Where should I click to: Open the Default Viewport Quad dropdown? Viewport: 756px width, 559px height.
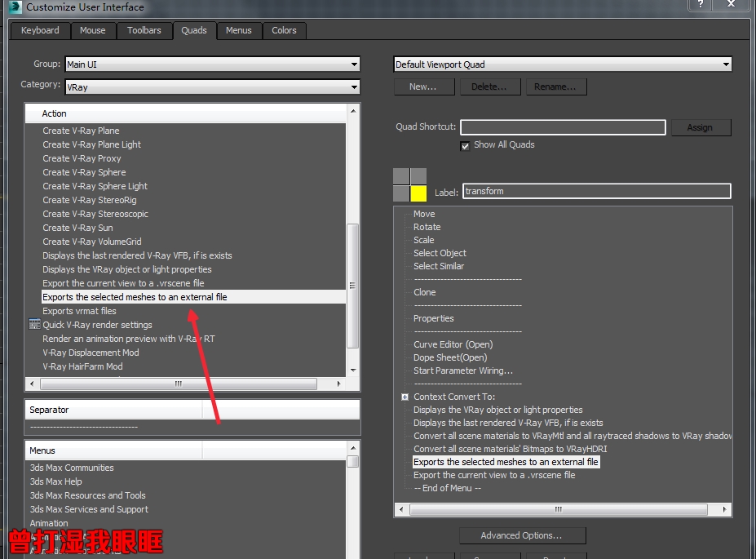563,64
